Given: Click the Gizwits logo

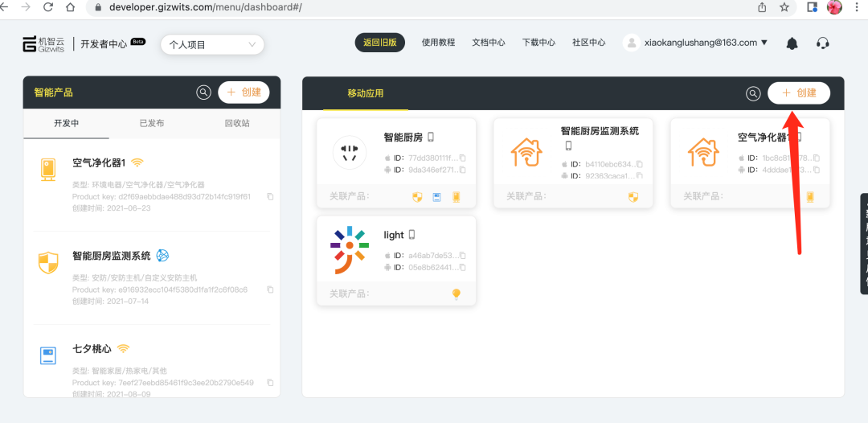Looking at the screenshot, I should 43,43.
